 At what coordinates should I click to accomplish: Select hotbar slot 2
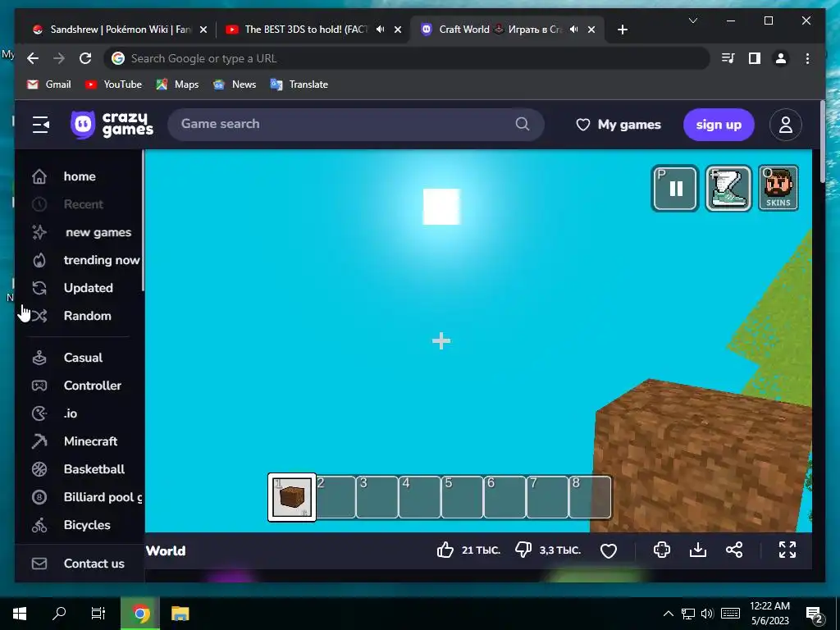[336, 497]
